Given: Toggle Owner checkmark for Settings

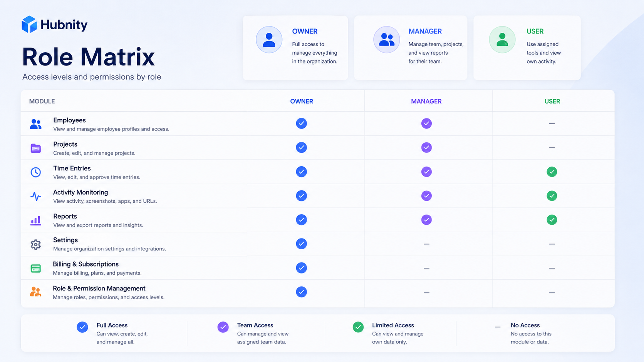Looking at the screenshot, I should tap(302, 244).
